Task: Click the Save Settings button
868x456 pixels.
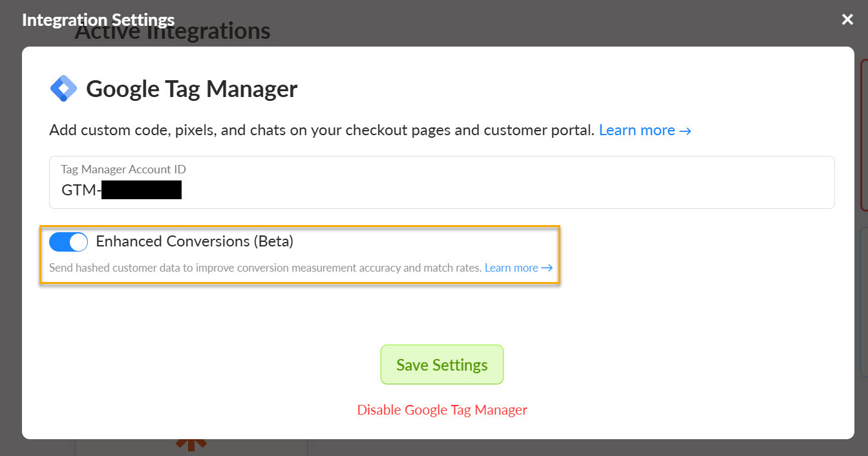Action: [442, 365]
